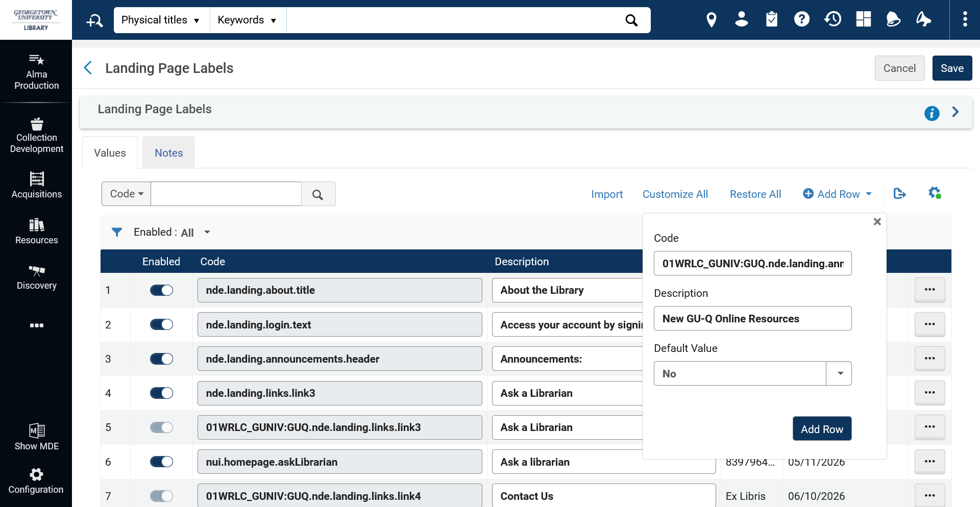Open row actions for nde.landing.about.title

(929, 290)
